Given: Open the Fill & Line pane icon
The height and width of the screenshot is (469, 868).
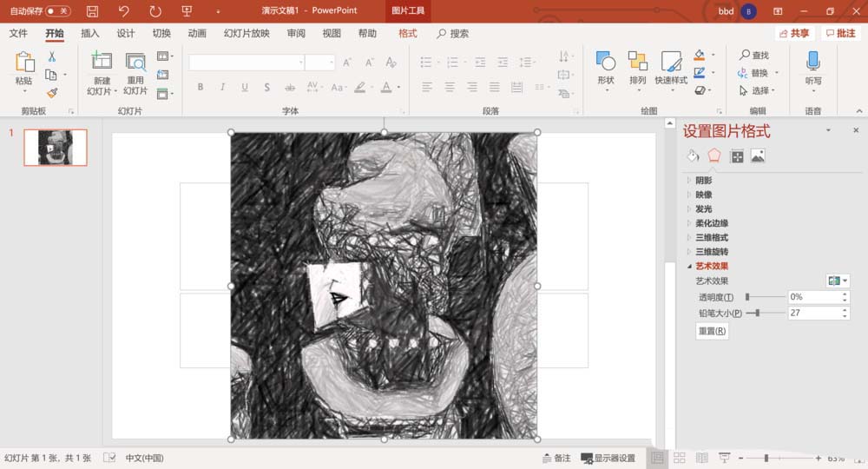Looking at the screenshot, I should (693, 156).
